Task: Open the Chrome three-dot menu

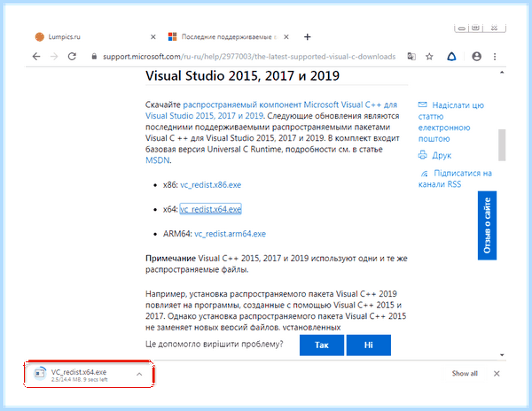Action: coord(495,56)
